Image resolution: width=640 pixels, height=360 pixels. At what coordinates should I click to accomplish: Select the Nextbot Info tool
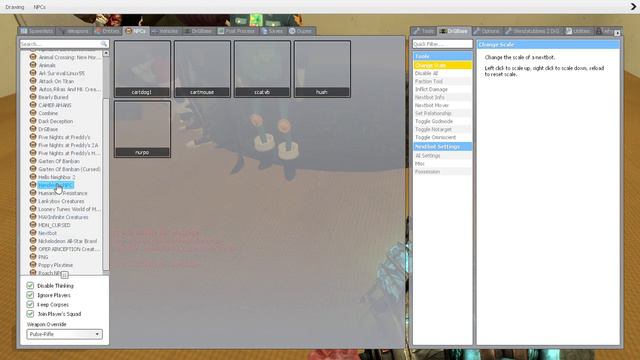(x=442, y=97)
